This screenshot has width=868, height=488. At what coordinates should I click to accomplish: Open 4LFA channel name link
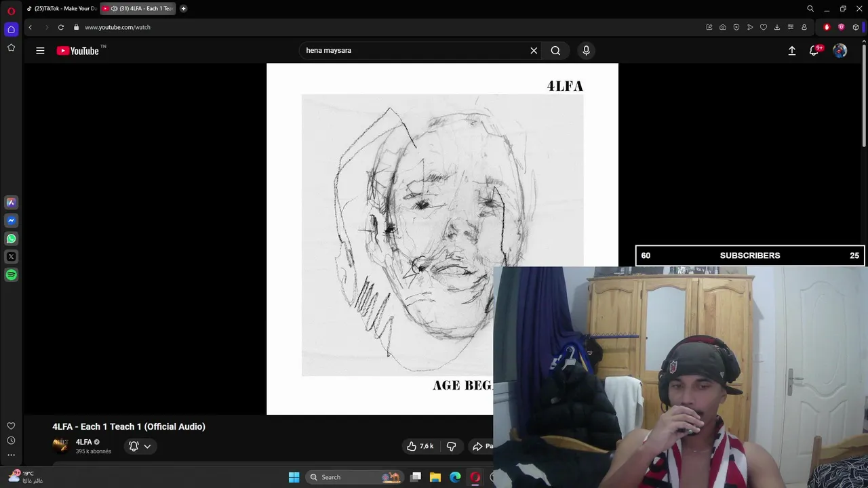point(83,442)
